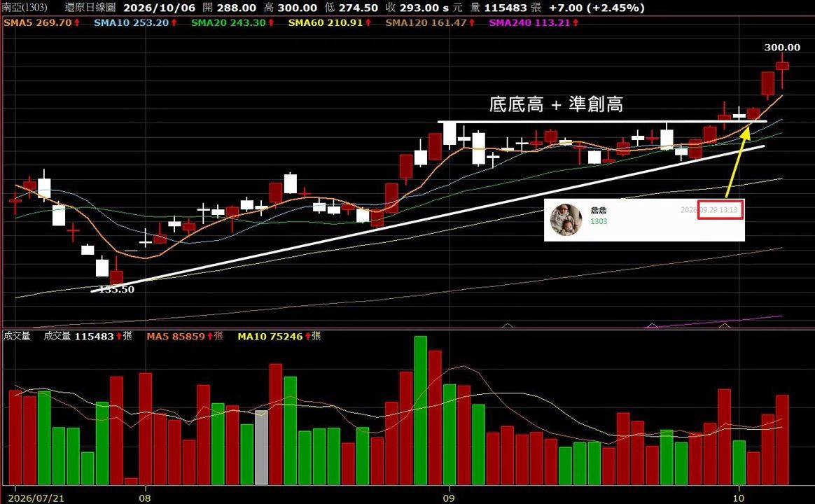Select the 還原日線圖 chart type label

pyautogui.click(x=90, y=8)
